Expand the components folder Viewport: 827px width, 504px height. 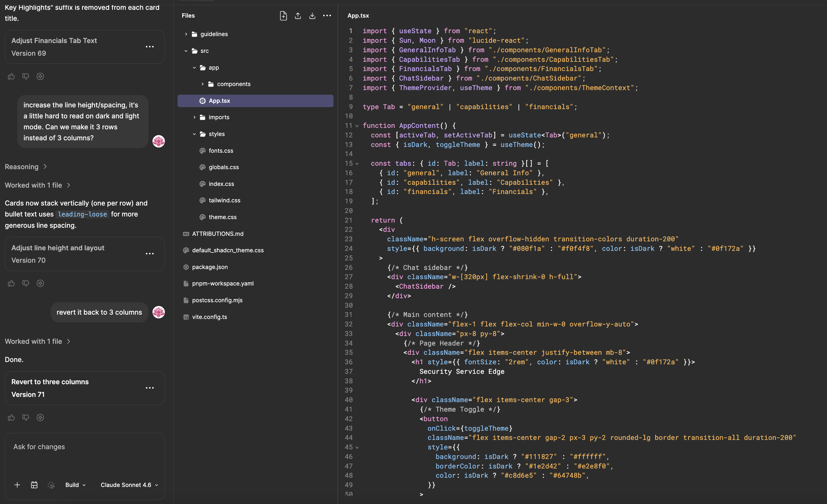pyautogui.click(x=202, y=84)
